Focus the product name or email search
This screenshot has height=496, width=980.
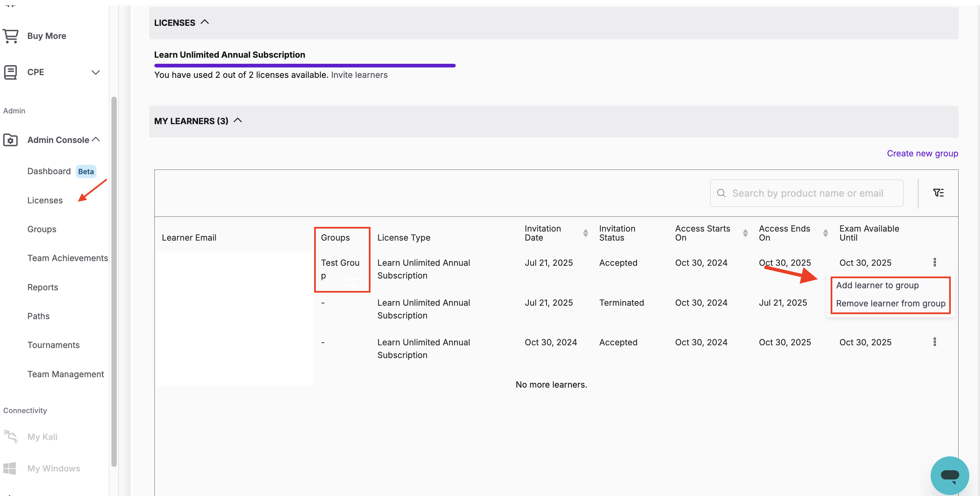tap(807, 193)
